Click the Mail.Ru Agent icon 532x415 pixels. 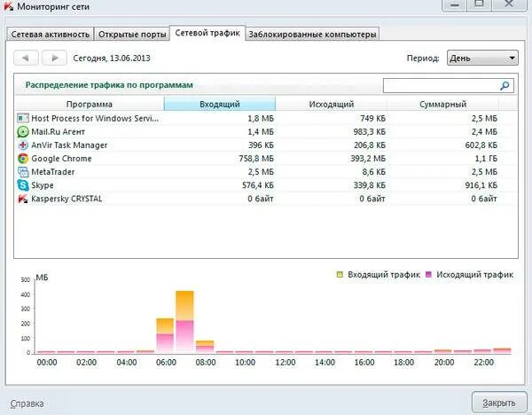[x=23, y=131]
